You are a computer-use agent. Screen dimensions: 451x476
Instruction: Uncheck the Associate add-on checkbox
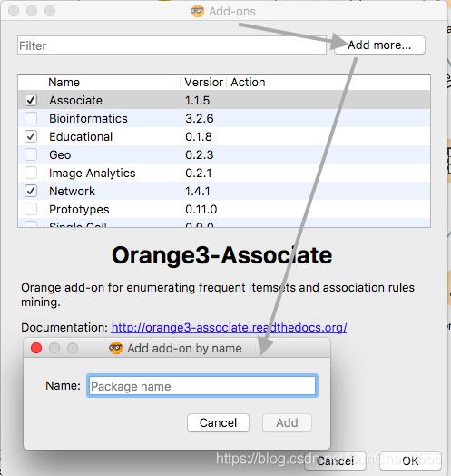31,100
